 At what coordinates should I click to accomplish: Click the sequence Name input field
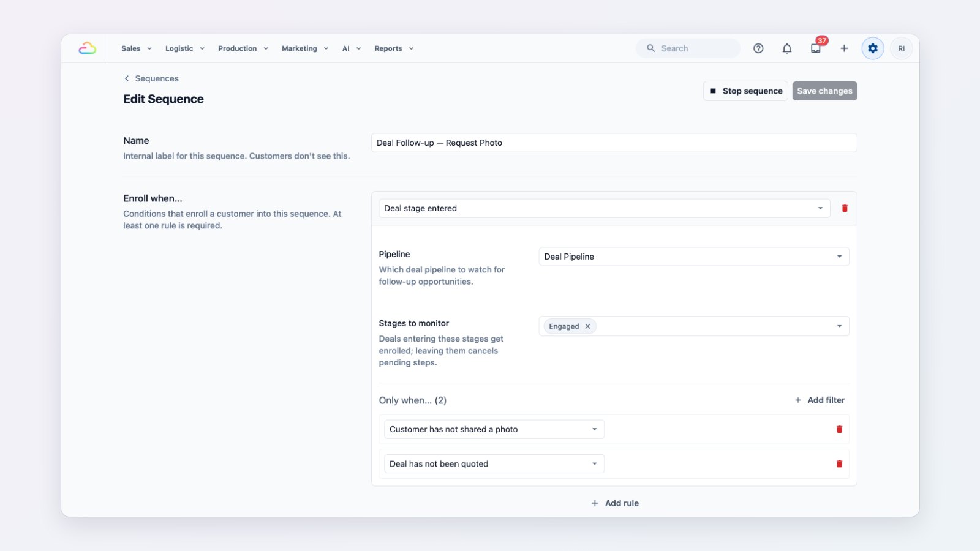[614, 143]
